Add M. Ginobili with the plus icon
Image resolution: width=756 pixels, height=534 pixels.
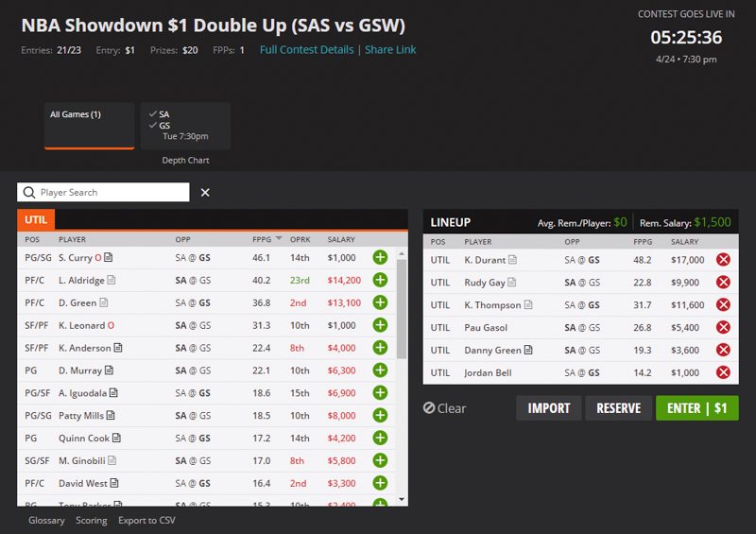(380, 460)
